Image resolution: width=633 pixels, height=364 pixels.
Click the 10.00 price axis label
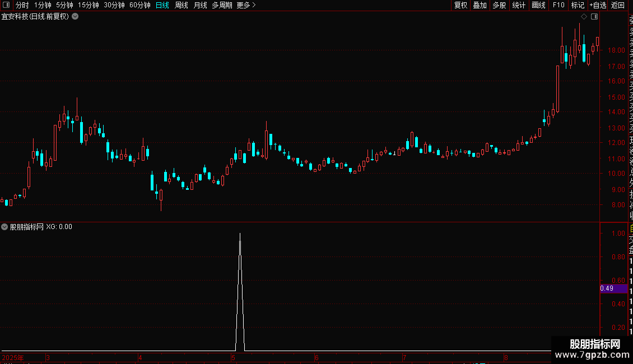click(x=616, y=174)
